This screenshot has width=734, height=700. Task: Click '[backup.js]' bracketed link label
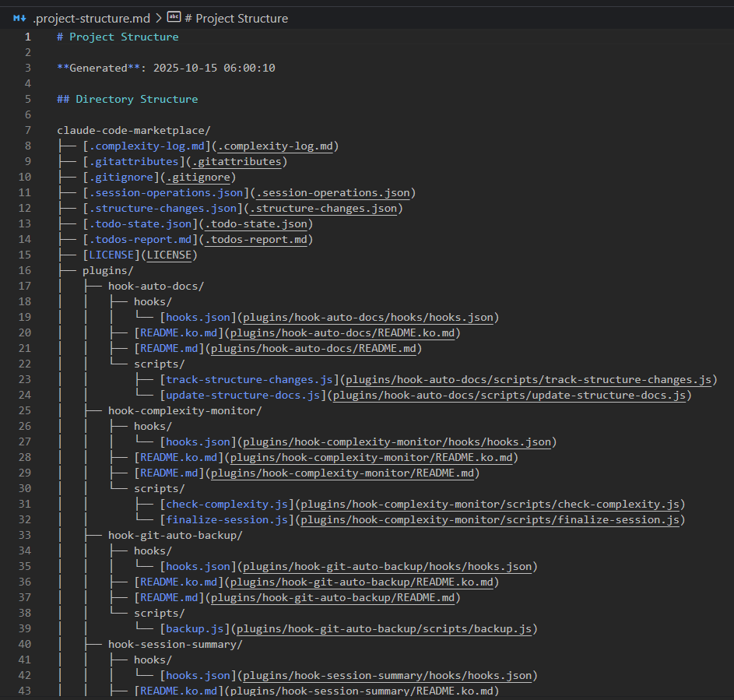pos(195,628)
